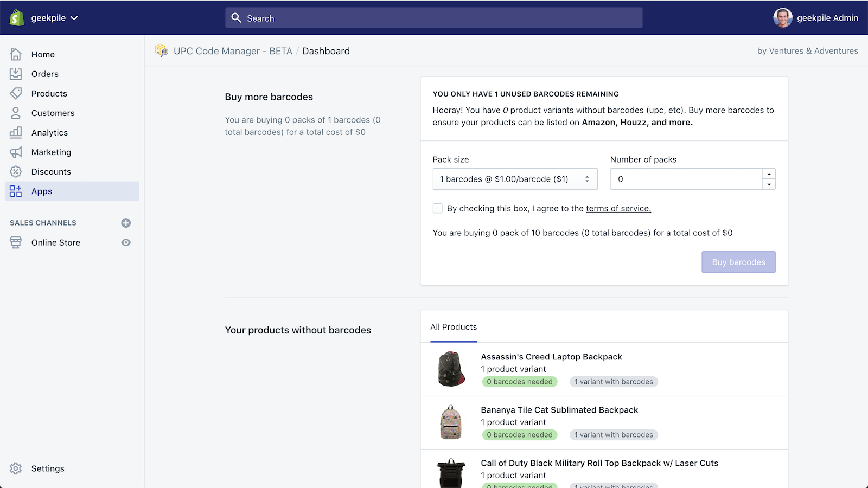
Task: Click Assassin's Creed '0 barcodes needed' badge
Action: [x=520, y=382]
